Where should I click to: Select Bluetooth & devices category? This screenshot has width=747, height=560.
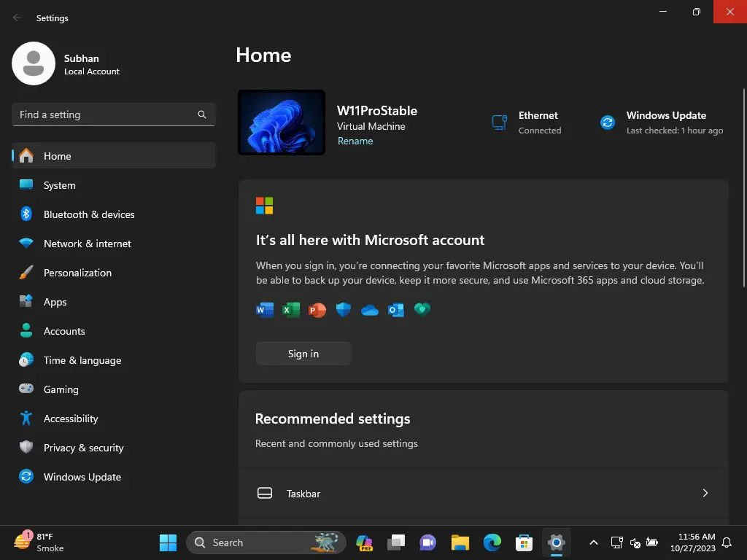pos(114,214)
